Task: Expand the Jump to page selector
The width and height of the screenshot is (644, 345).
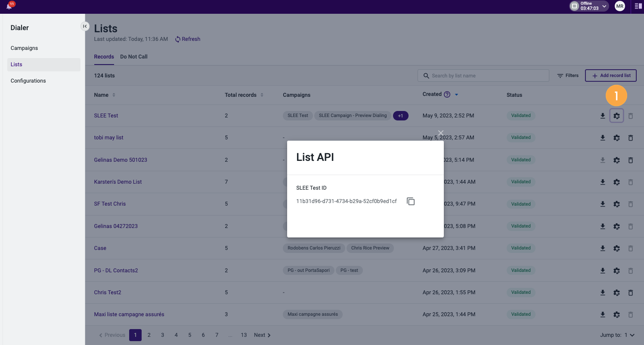Action: tap(629, 335)
